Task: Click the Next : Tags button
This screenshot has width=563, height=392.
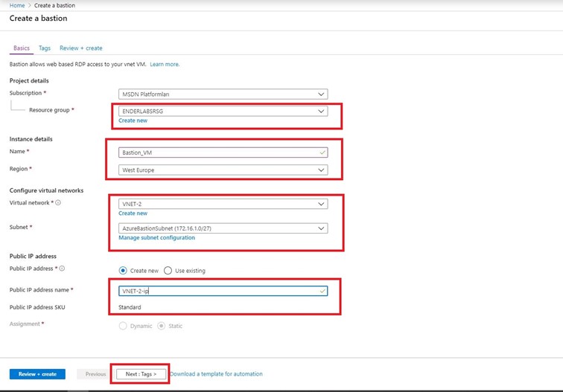Action: point(141,374)
